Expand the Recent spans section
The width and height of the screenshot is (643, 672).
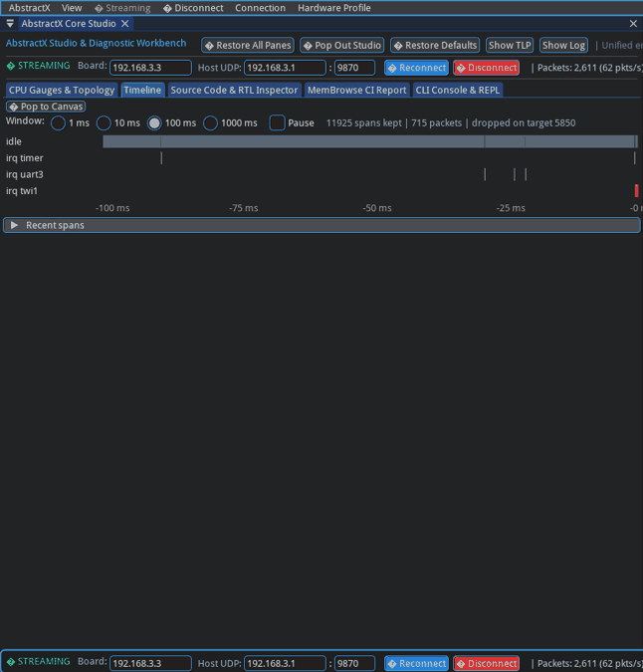[321, 225]
